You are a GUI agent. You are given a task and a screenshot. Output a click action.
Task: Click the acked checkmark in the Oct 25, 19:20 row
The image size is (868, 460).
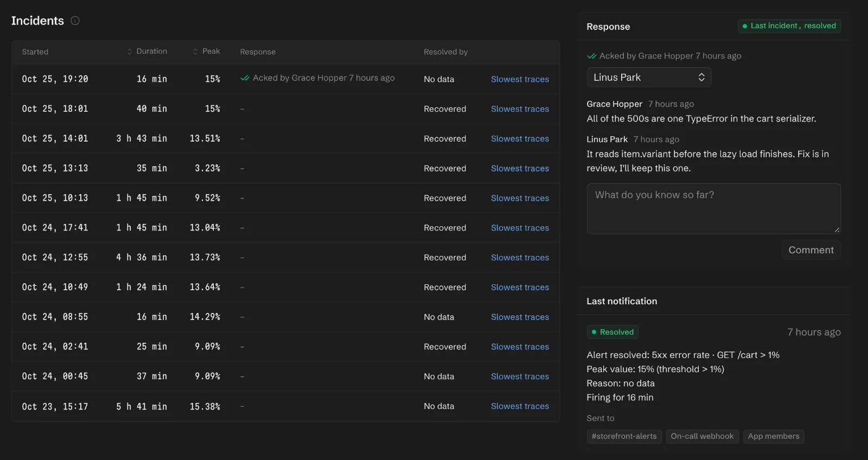(x=245, y=78)
